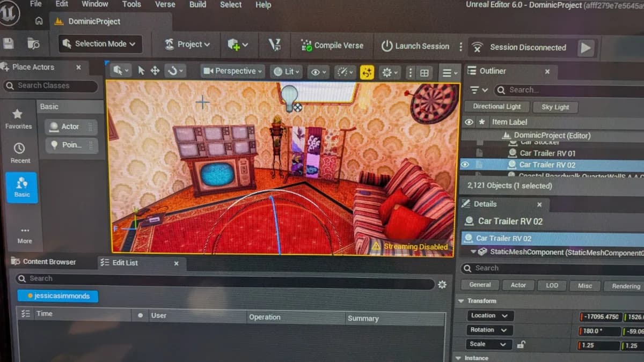
Task: Show the LOD details category
Action: 552,285
